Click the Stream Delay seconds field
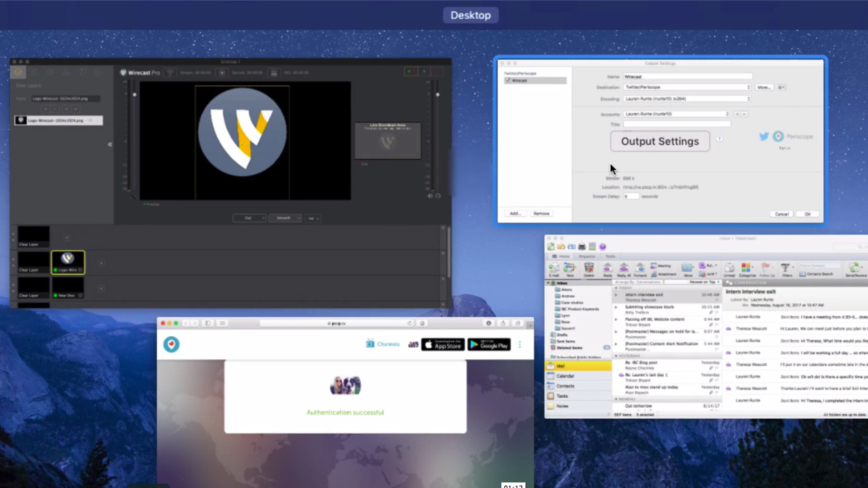The height and width of the screenshot is (488, 868). click(x=631, y=196)
